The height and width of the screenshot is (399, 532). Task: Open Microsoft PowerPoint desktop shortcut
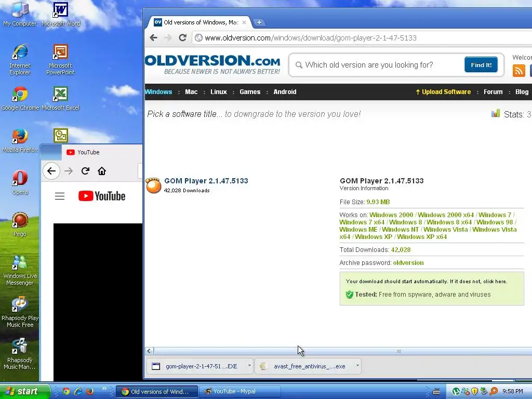click(60, 59)
